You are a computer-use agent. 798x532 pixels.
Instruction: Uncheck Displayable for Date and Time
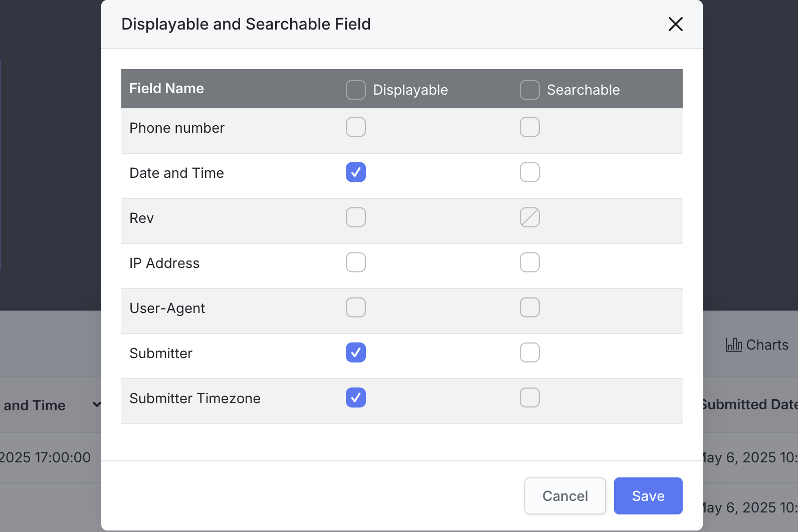[x=356, y=172]
